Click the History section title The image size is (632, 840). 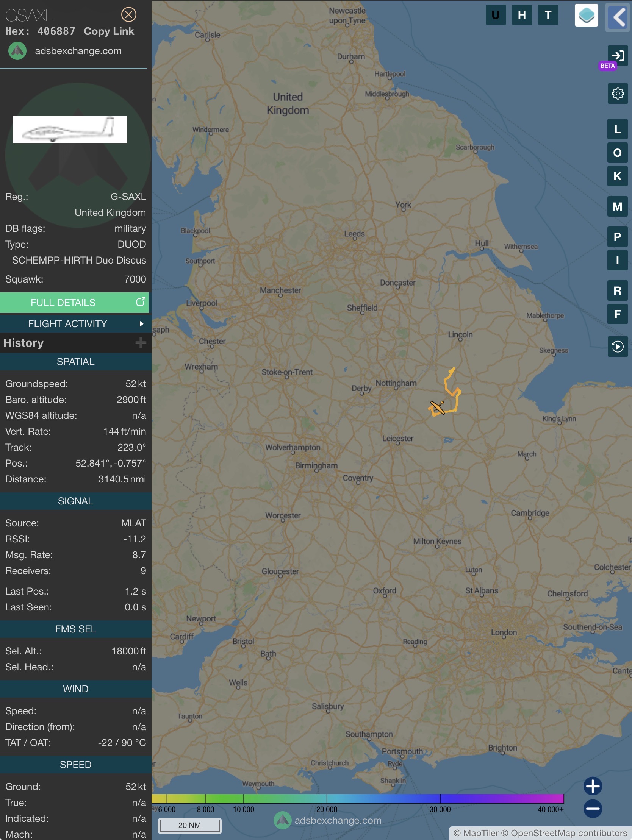(x=23, y=342)
